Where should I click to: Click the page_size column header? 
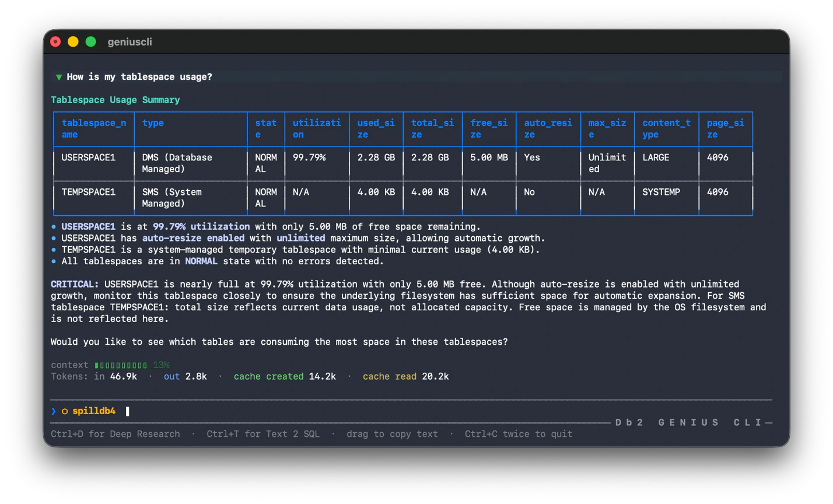725,129
